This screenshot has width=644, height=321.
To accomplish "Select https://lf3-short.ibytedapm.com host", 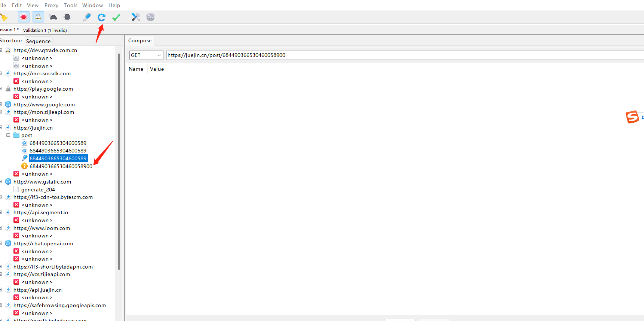I will coord(53,267).
